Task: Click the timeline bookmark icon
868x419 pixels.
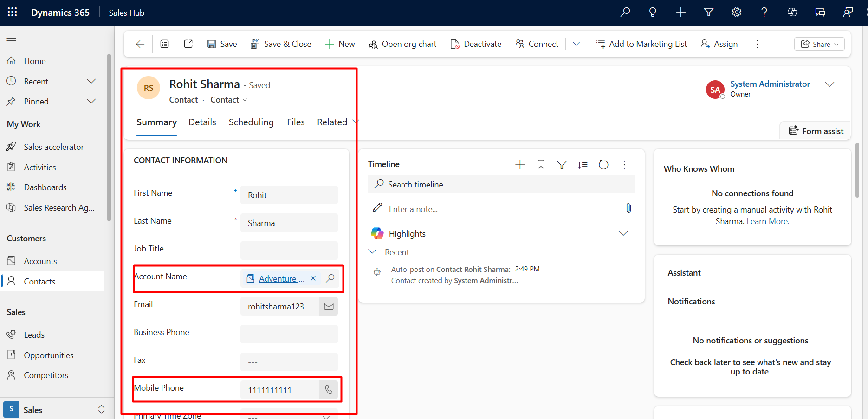Action: pyautogui.click(x=541, y=165)
